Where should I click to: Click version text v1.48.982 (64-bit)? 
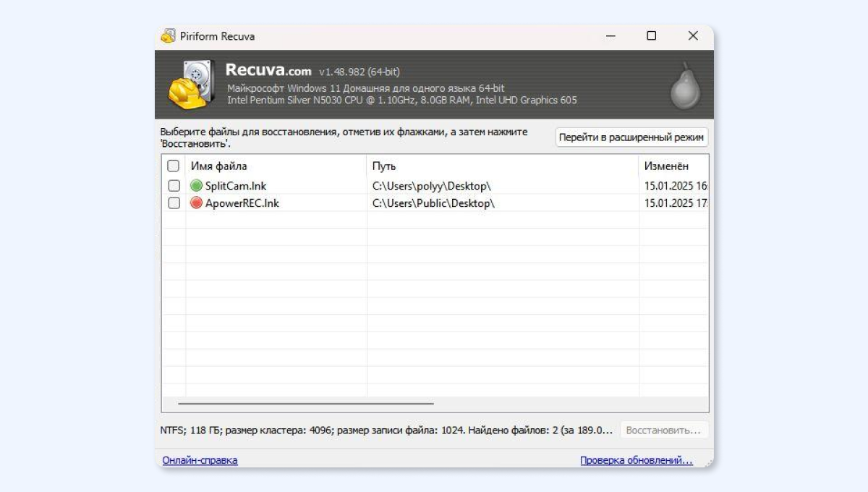359,72
